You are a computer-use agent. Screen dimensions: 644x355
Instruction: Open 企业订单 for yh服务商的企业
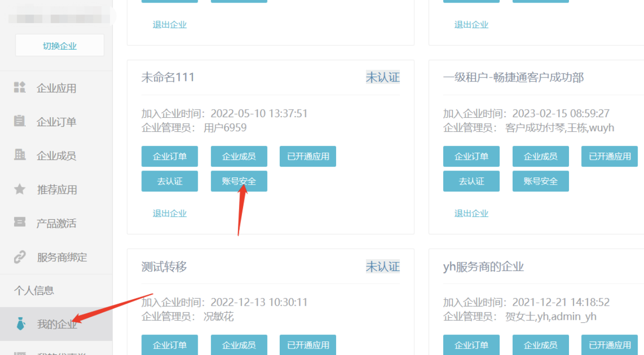(x=471, y=345)
